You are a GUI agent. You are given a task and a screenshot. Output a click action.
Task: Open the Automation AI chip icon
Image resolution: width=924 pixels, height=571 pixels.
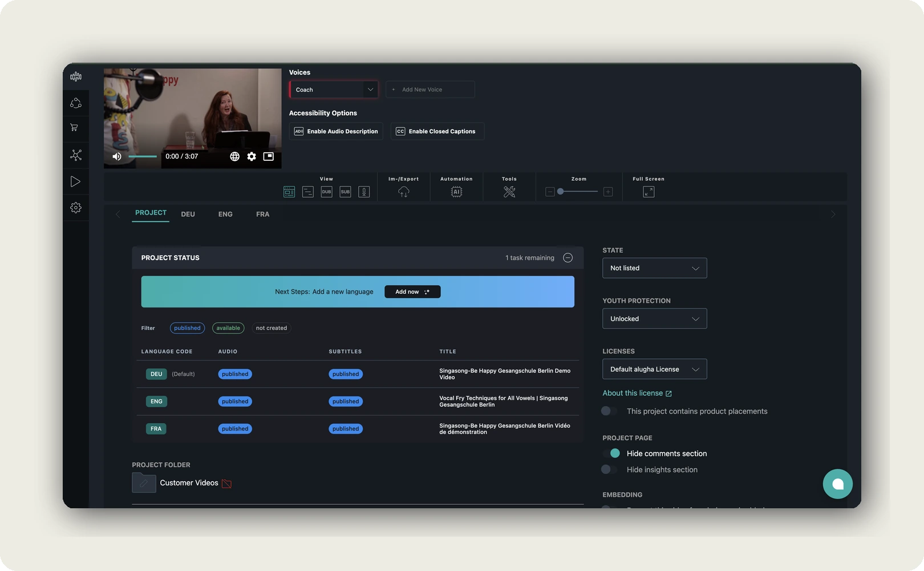456,192
